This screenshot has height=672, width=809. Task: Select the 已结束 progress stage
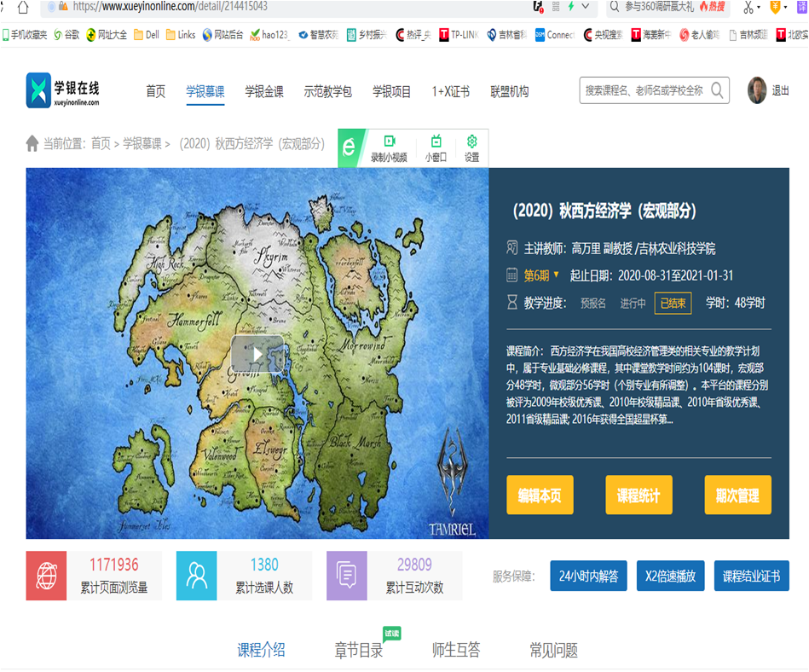pos(673,303)
